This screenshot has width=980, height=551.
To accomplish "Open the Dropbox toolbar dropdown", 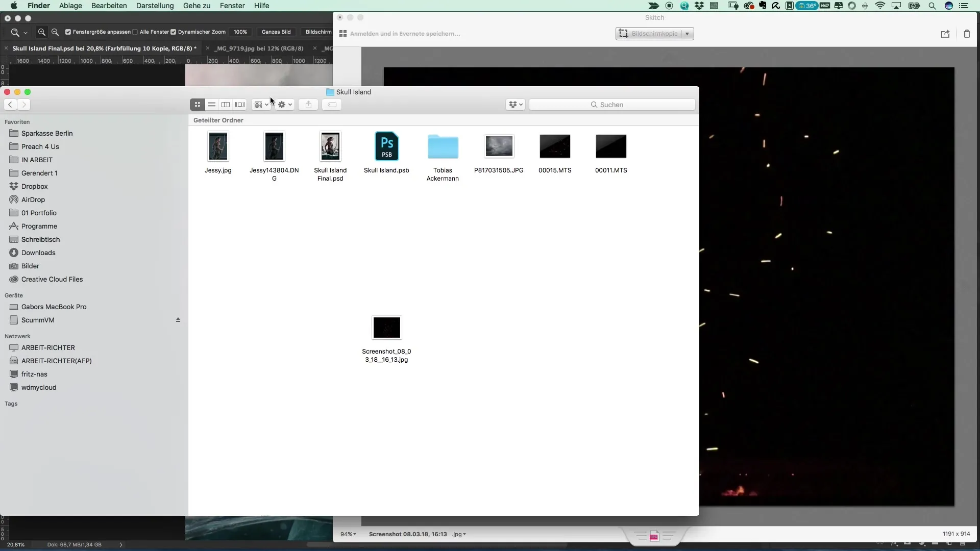I will coord(516,105).
